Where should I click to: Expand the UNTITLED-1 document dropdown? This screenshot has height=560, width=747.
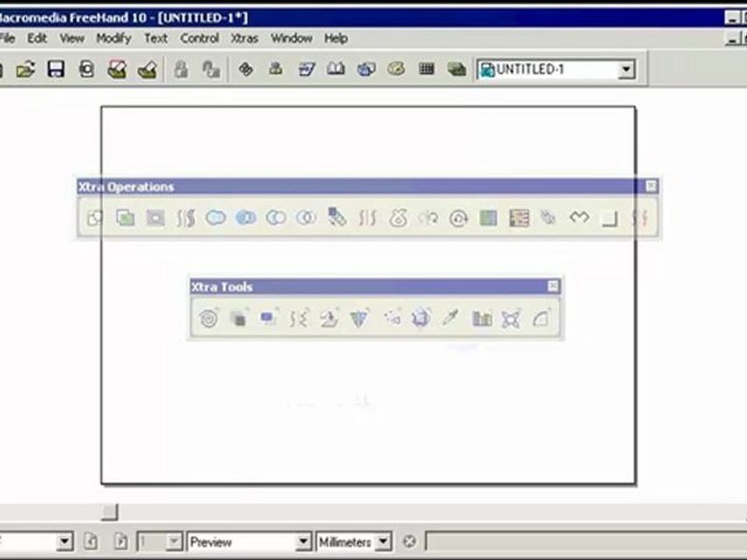point(626,70)
